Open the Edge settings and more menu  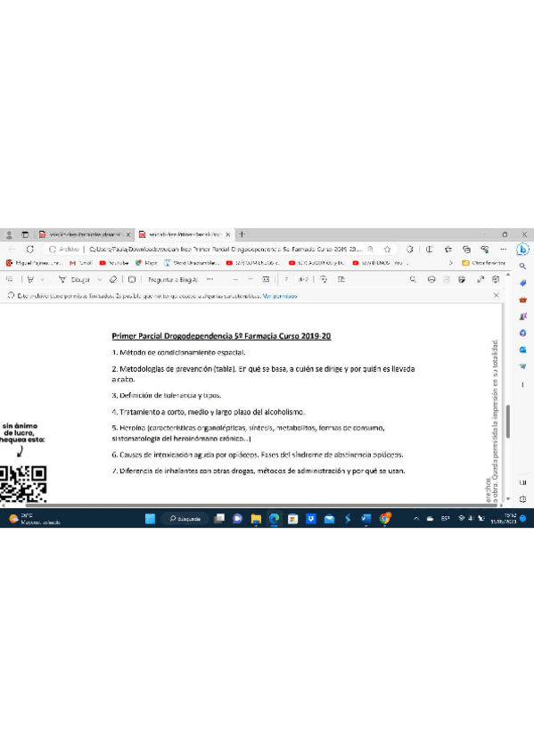pos(503,250)
